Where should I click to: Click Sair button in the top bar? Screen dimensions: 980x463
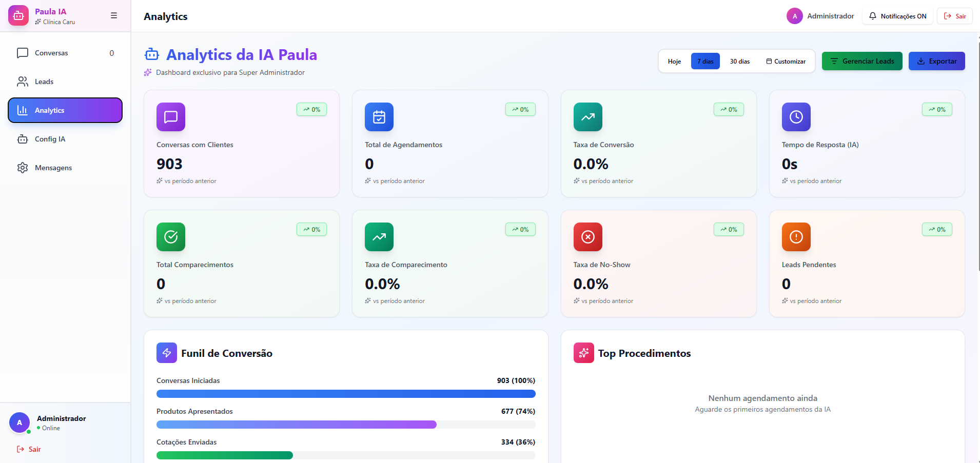(955, 16)
